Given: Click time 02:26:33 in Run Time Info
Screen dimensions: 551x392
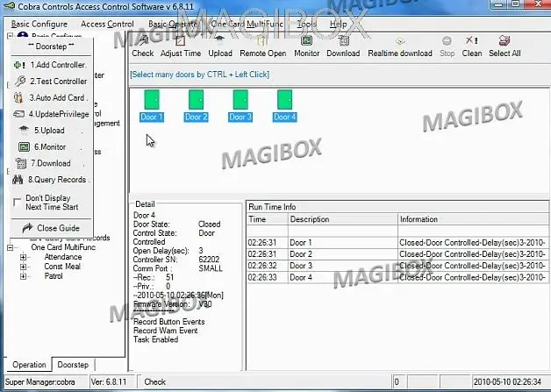Looking at the screenshot, I should (x=262, y=277).
